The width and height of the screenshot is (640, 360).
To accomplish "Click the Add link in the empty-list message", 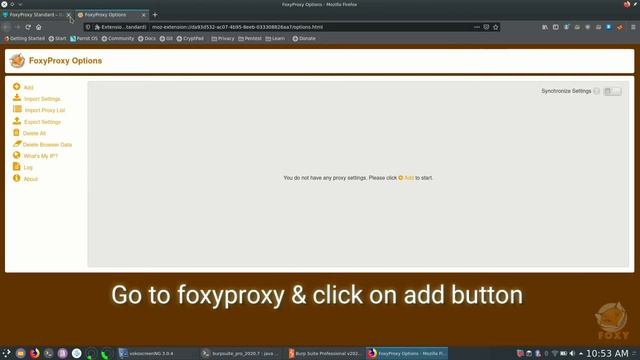I will [x=406, y=178].
